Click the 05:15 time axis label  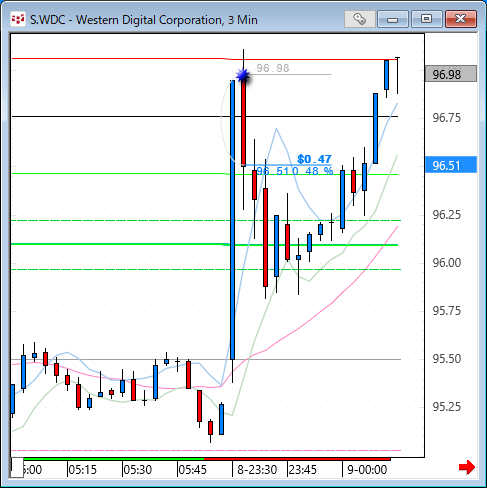[x=82, y=470]
